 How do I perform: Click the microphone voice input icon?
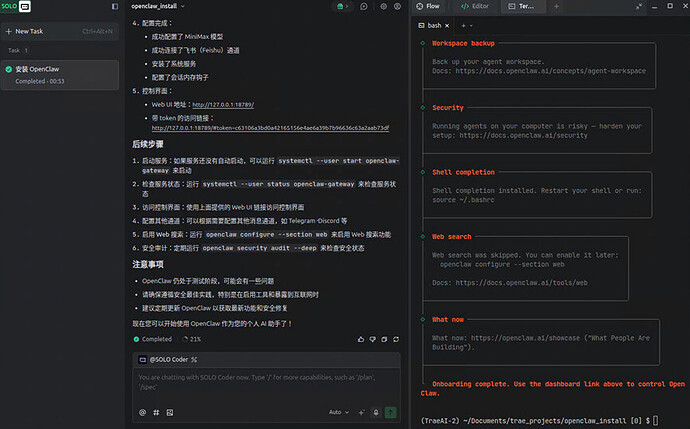[x=373, y=411]
